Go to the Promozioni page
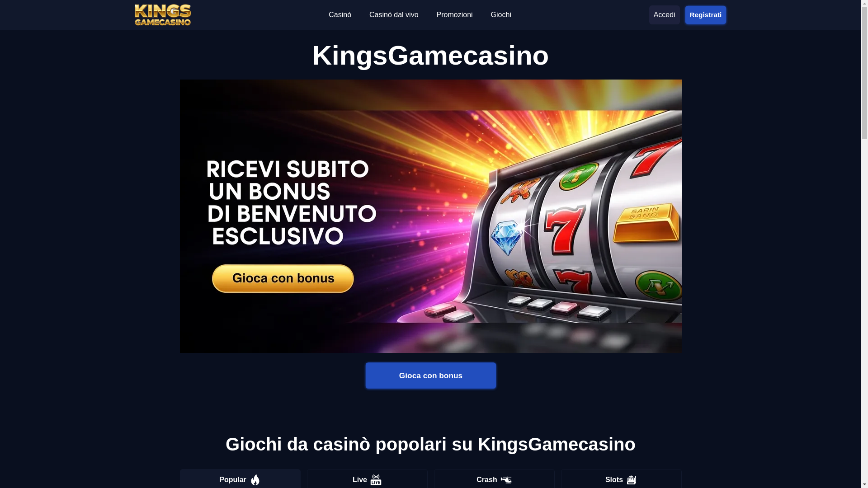 tap(454, 15)
